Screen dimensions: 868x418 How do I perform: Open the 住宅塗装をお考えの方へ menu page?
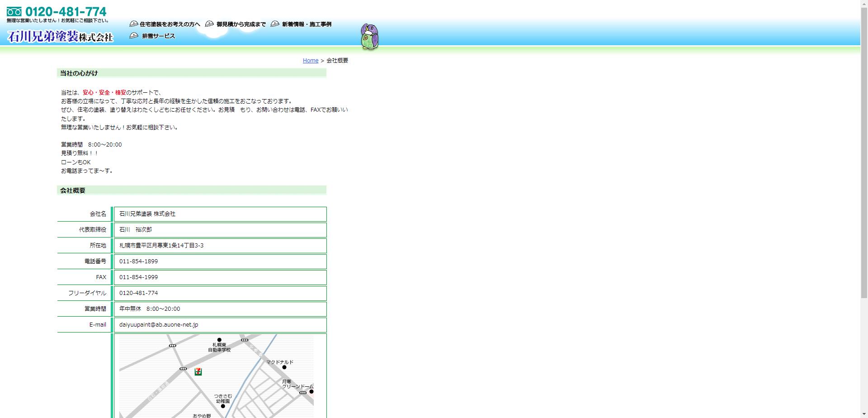tap(170, 24)
